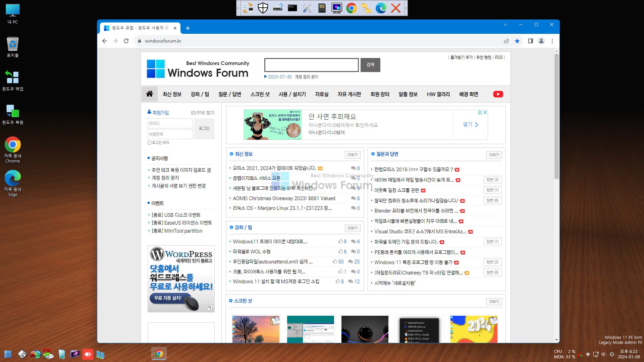Open the ID/PW 찾기 link
Screen dimensions: 644x362
[x=203, y=113]
